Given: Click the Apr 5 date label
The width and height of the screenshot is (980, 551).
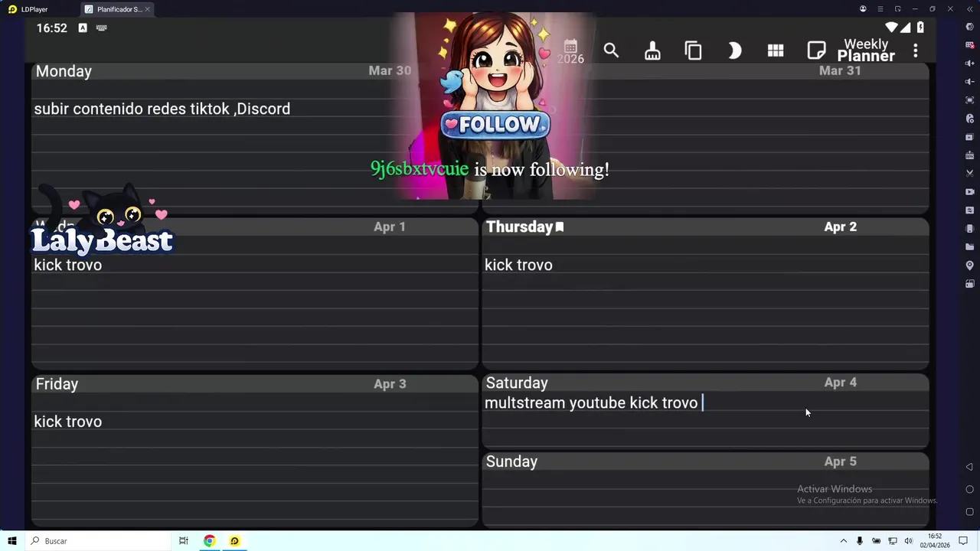Looking at the screenshot, I should [840, 461].
